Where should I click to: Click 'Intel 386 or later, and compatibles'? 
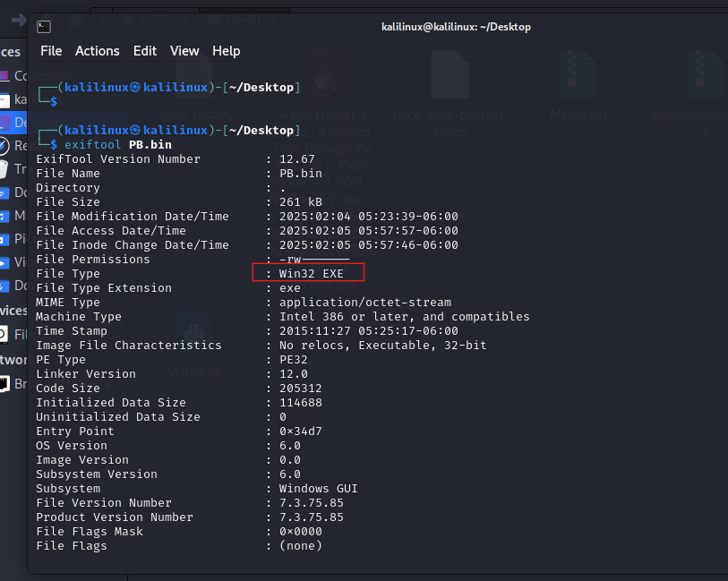405,317
